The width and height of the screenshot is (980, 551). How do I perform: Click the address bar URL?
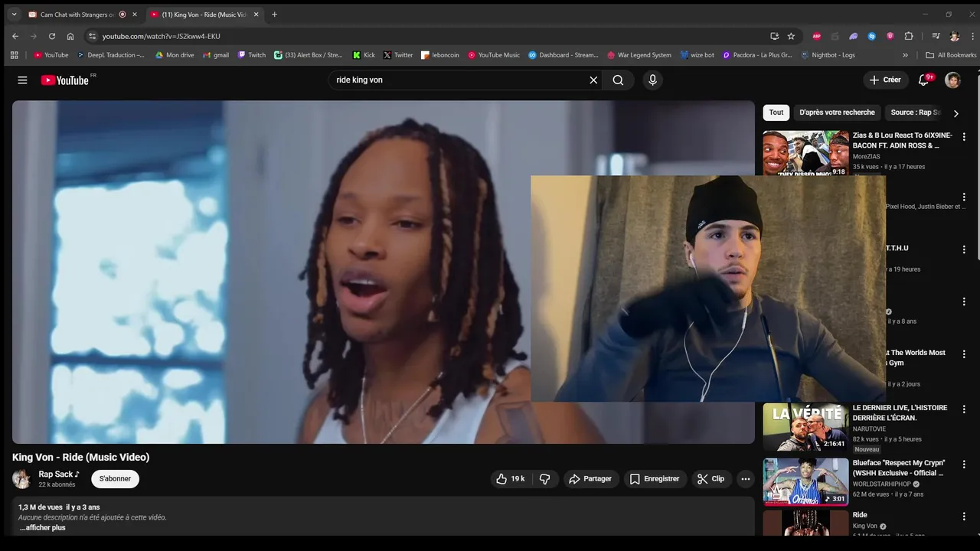point(162,36)
